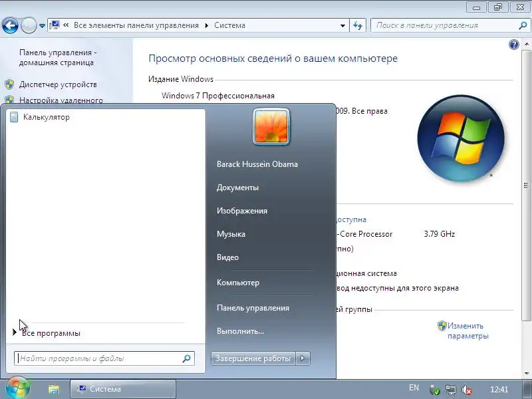Open the recent pages dropdown arrow
The width and height of the screenshot is (532, 399).
click(42, 25)
